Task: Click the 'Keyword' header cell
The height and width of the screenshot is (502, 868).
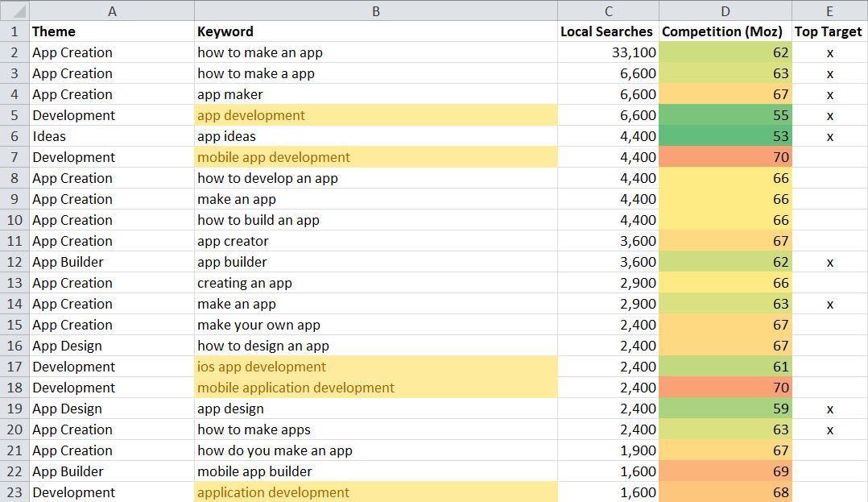Action: [x=376, y=31]
